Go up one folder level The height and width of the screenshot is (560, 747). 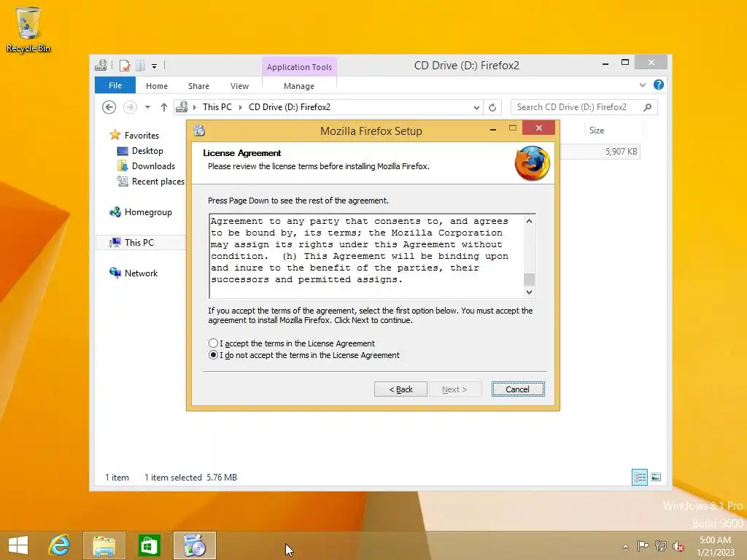click(164, 107)
